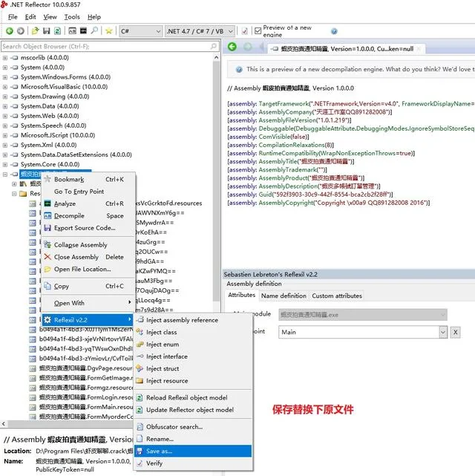Expand the Microsoft.JScript node
Screen dimensions: 475x476
[x=5, y=135]
